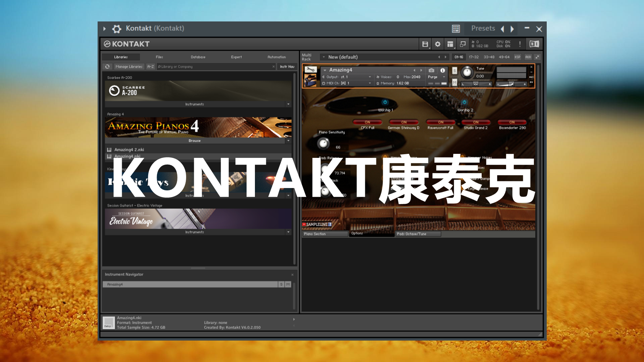Viewport: 644px width, 362px height.
Task: Click the Sampleline YouTube icon
Action: (x=304, y=225)
